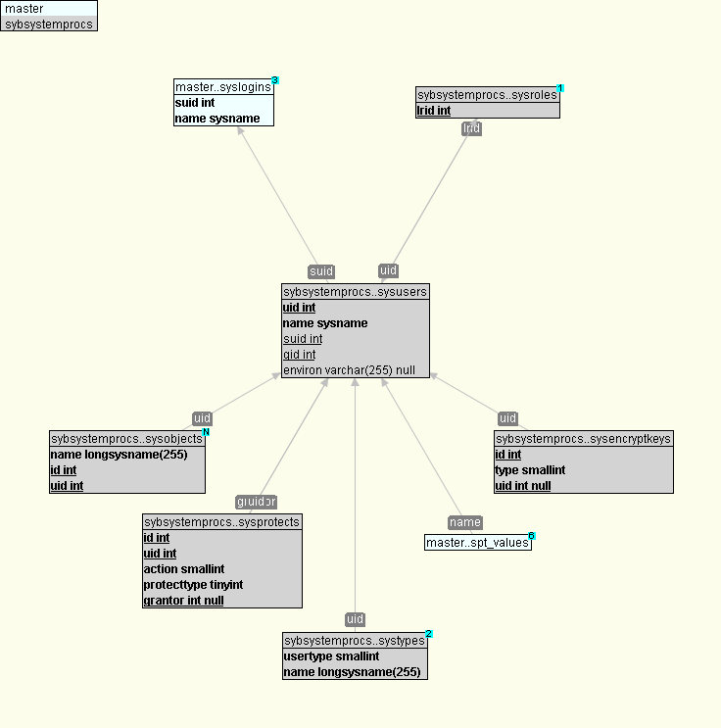Click the cyan badge on sybsystemprocs..sysroles
Image resolution: width=721 pixels, height=728 pixels.
pos(559,88)
